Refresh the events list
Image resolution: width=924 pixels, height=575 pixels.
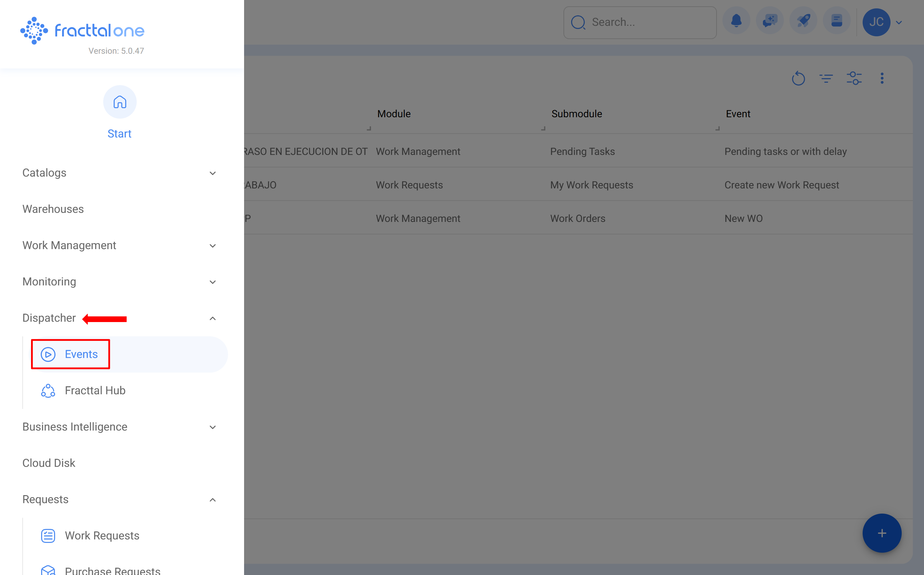[x=798, y=79]
